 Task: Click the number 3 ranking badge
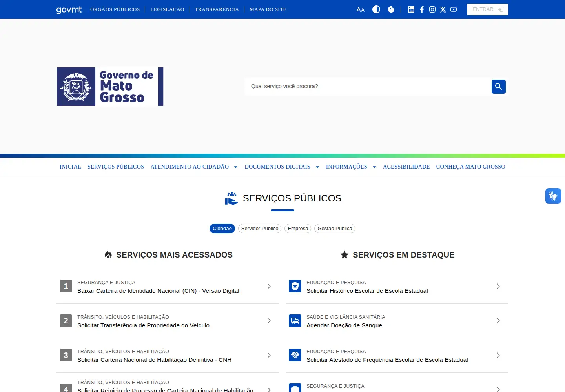[x=66, y=355]
